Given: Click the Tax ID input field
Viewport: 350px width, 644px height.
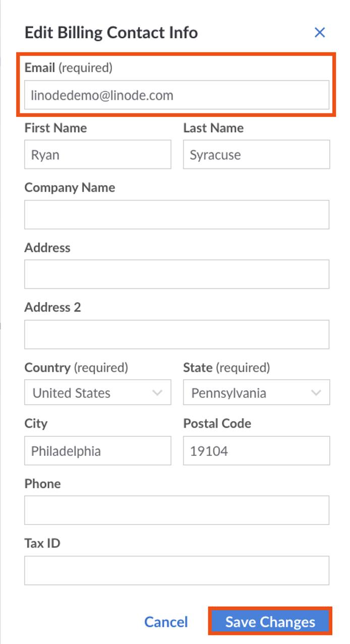Looking at the screenshot, I should point(177,570).
